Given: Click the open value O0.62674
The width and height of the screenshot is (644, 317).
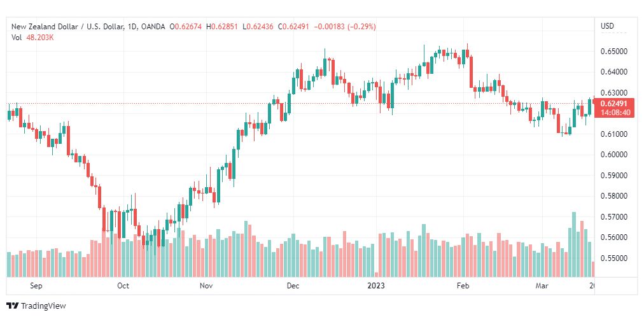Looking at the screenshot, I should 186,27.
